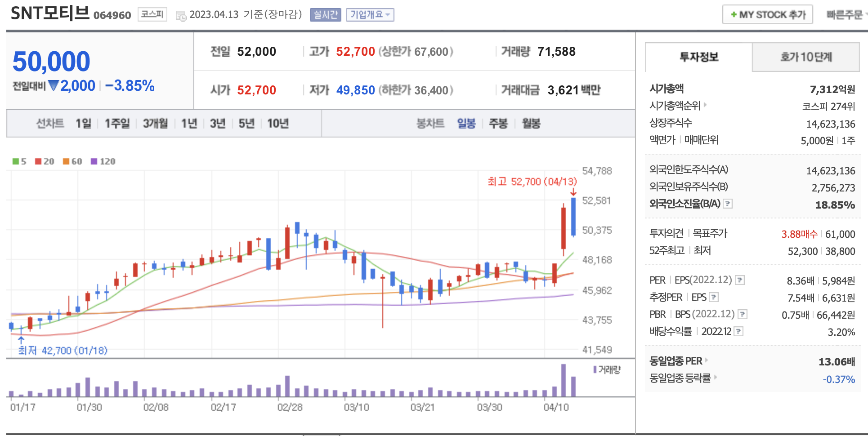Toggle the 실시간 real-time button
Viewport: 868px width, 436px height.
click(x=325, y=15)
